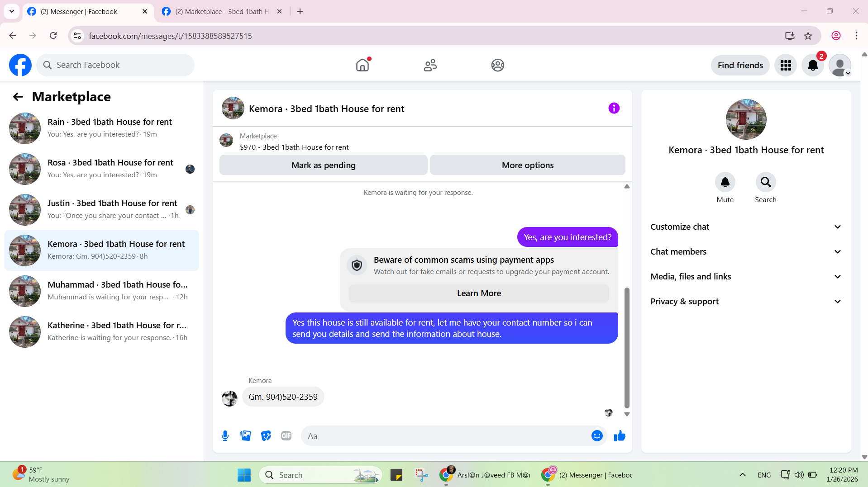Screen dimensions: 868x487
Task: Click Mark as pending button
Action: click(324, 165)
